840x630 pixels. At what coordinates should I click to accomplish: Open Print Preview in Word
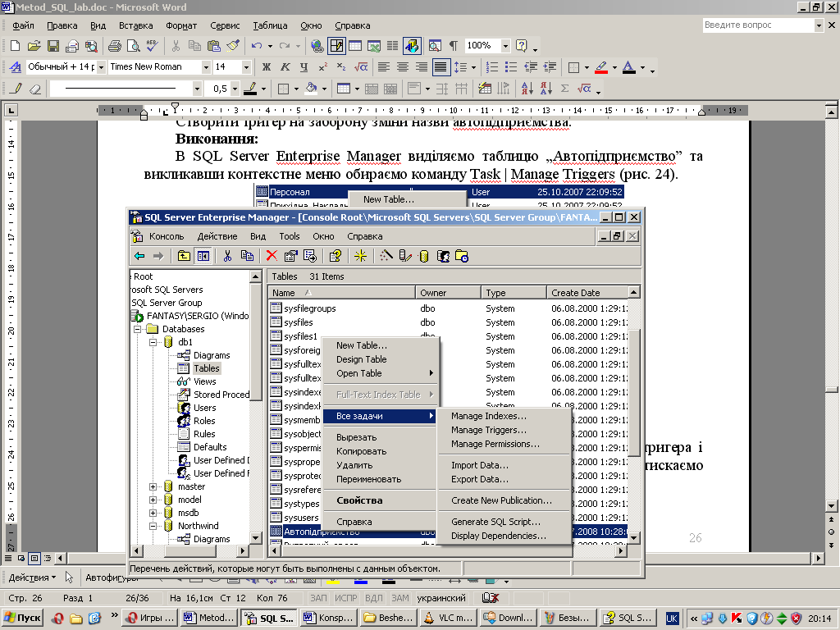click(134, 46)
